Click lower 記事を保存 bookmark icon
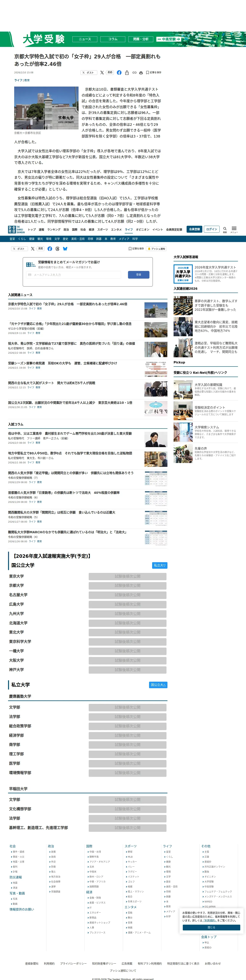Image resolution: width=246 pixels, height=980 pixels. [x=136, y=249]
